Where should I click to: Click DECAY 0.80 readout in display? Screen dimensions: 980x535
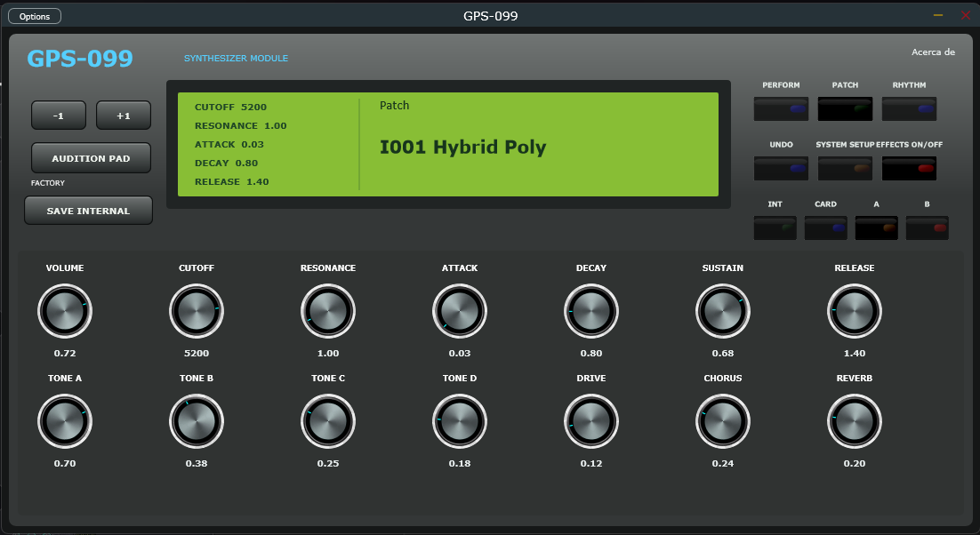tap(226, 164)
